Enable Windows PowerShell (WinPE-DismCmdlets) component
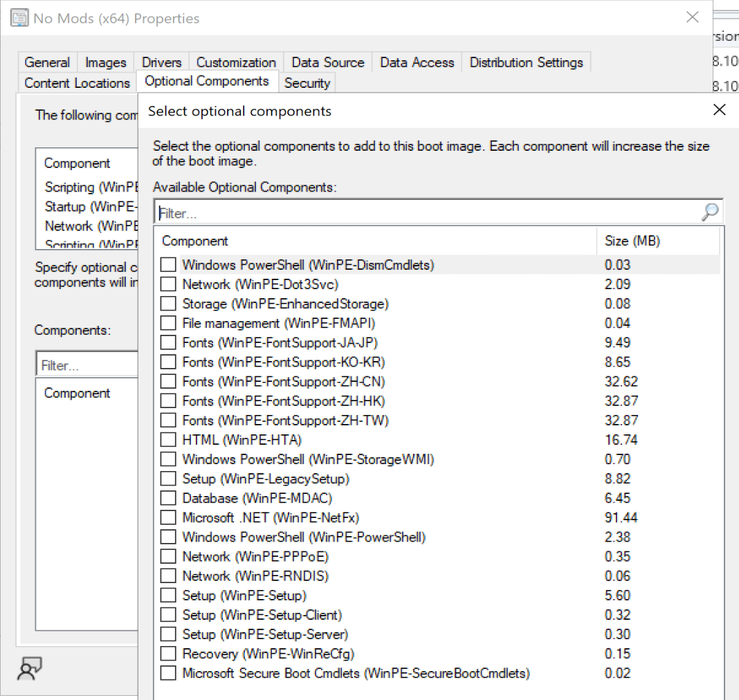Viewport: 739px width, 700px height. click(167, 265)
